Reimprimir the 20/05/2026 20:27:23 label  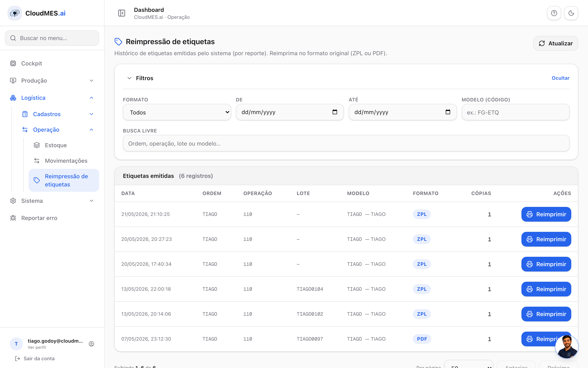(546, 239)
